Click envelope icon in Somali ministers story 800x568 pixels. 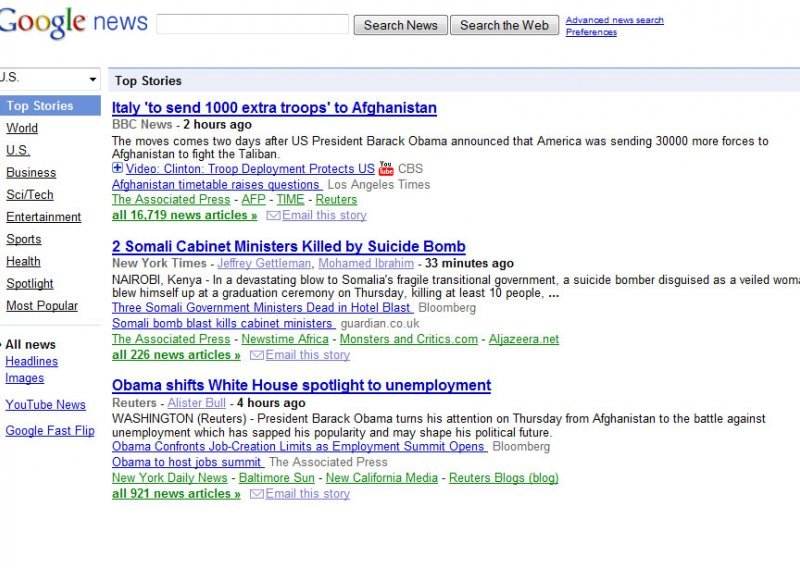click(x=257, y=355)
